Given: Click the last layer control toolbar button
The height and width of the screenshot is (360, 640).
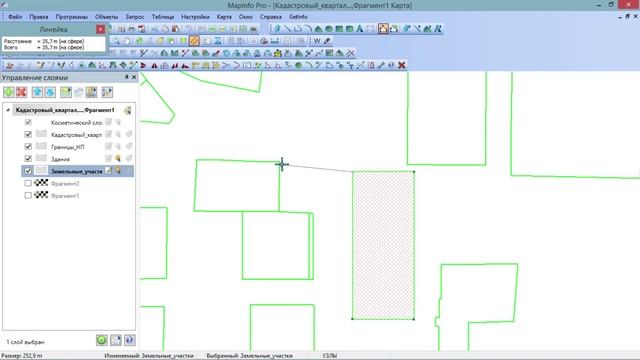Looking at the screenshot, I should 107,92.
